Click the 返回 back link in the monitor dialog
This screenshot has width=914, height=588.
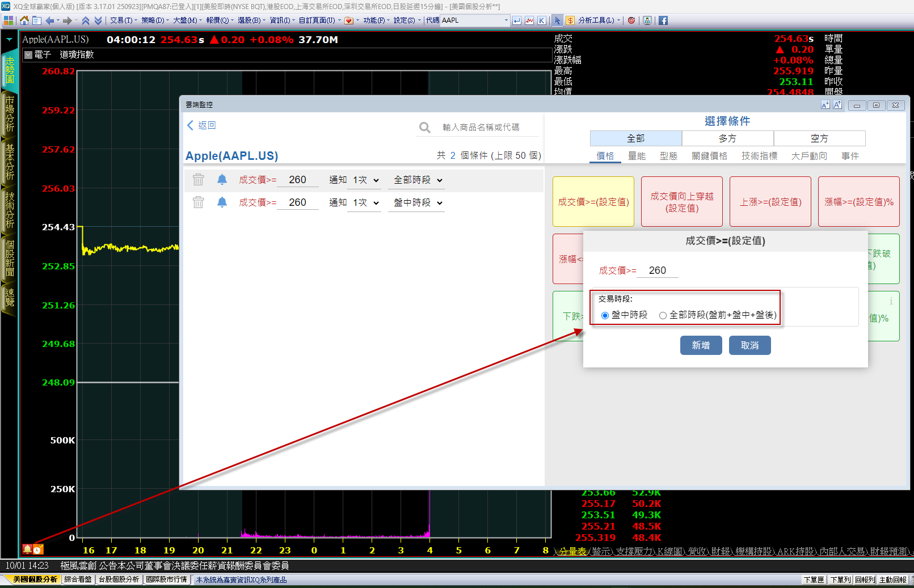206,125
